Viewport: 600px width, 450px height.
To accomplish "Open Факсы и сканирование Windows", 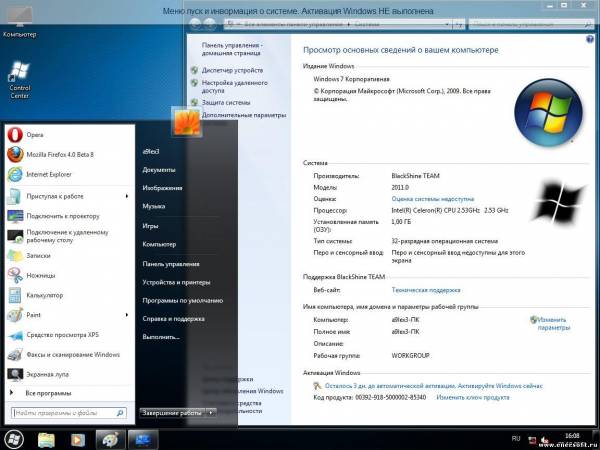I will 69,355.
